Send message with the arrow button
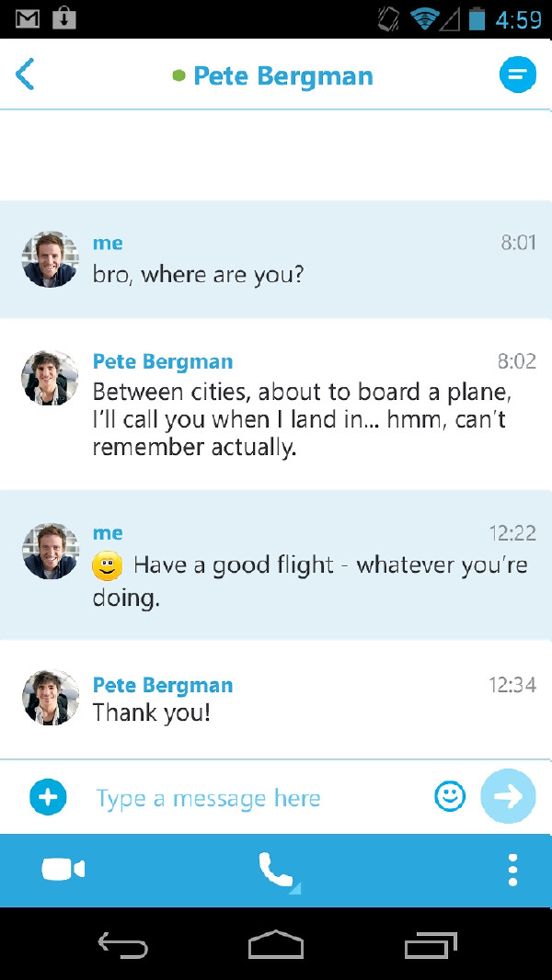 coord(508,796)
